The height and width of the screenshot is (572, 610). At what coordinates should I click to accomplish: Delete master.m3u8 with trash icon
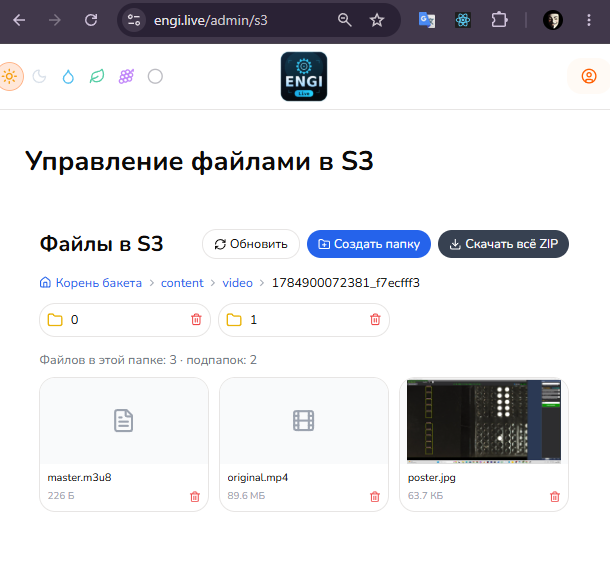pyautogui.click(x=195, y=497)
